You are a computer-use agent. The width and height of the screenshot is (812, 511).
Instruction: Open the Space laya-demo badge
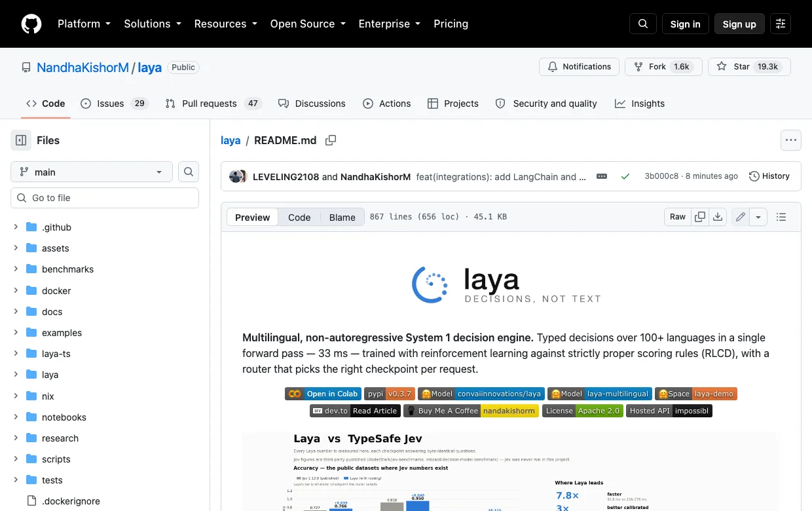[696, 394]
